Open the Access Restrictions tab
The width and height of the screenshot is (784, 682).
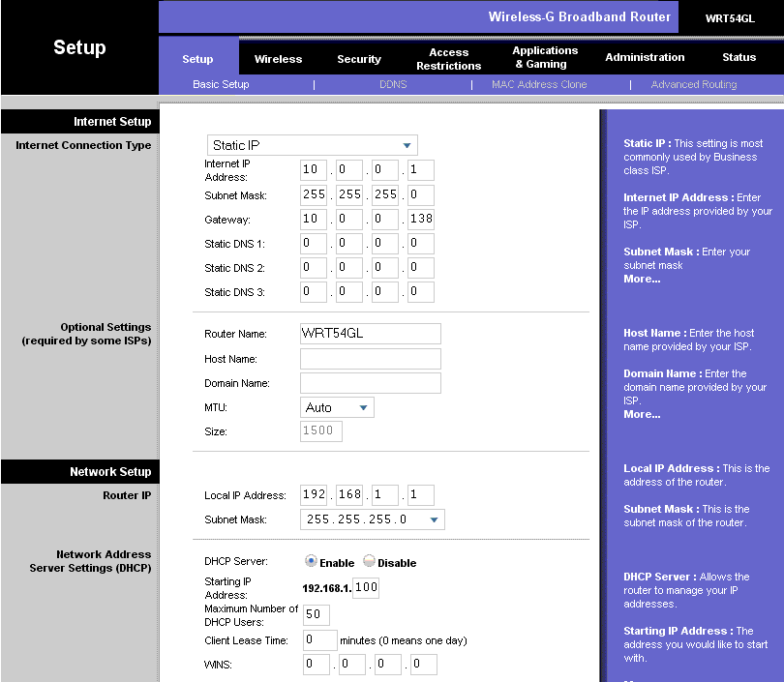448,59
